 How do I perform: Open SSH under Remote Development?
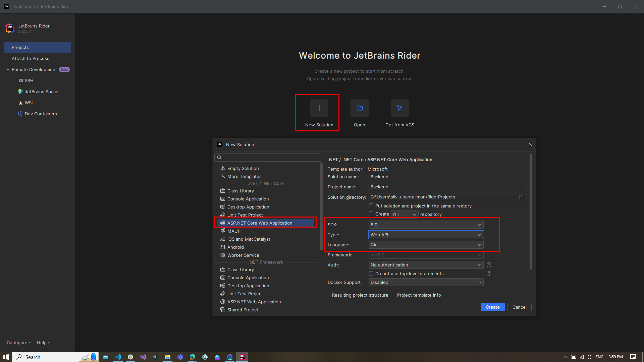pos(29,80)
